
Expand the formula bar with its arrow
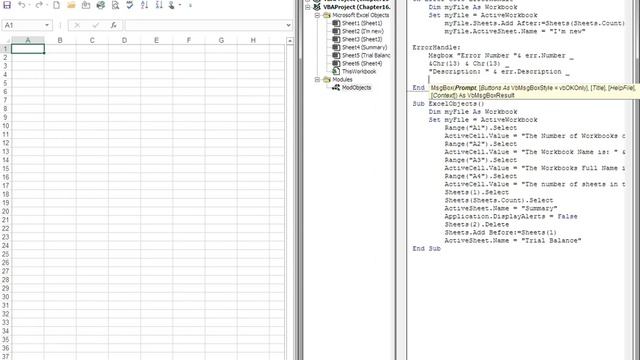coord(289,25)
